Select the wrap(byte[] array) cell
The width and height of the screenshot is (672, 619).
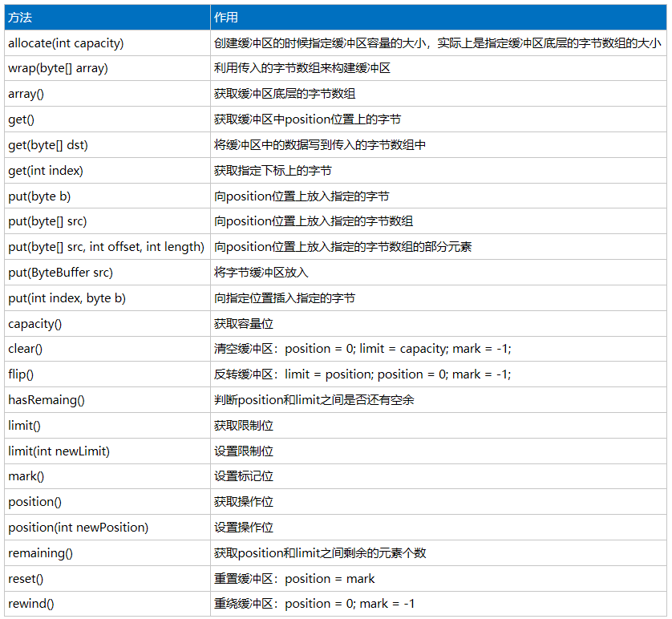coord(107,68)
